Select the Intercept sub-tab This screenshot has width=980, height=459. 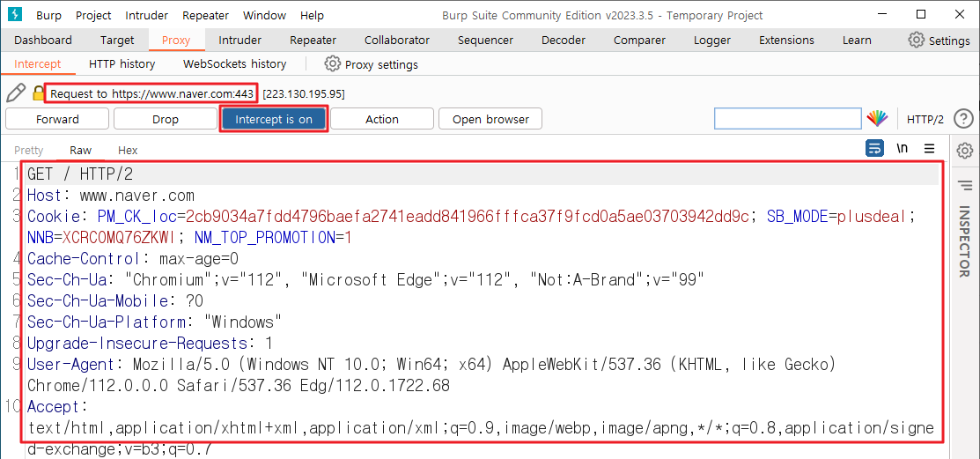(x=38, y=63)
